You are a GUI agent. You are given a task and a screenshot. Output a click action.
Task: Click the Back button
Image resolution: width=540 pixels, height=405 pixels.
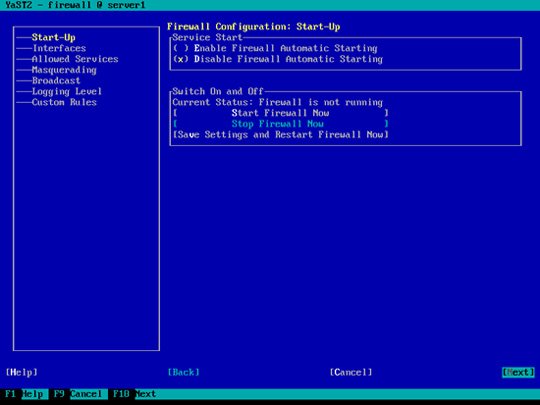pyautogui.click(x=184, y=372)
